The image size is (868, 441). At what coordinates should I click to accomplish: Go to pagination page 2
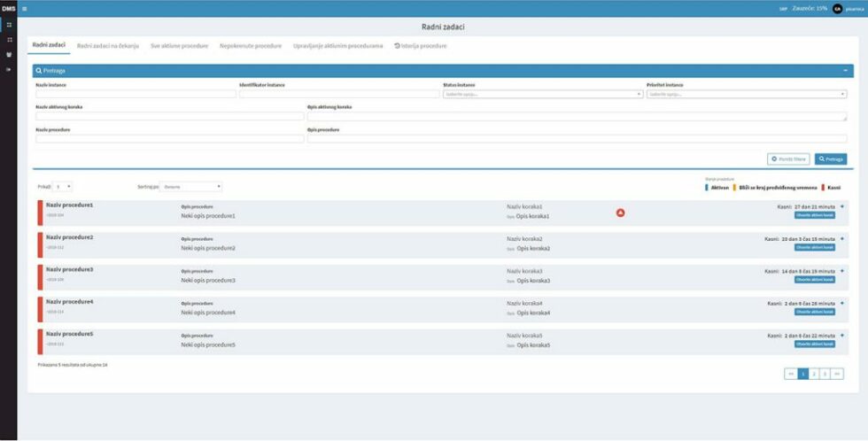click(814, 374)
